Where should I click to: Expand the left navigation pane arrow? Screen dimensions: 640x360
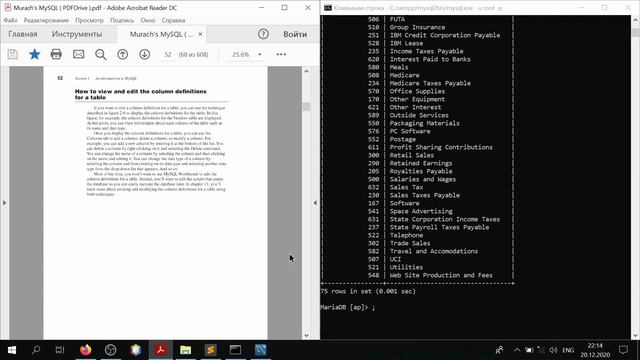click(x=4, y=202)
